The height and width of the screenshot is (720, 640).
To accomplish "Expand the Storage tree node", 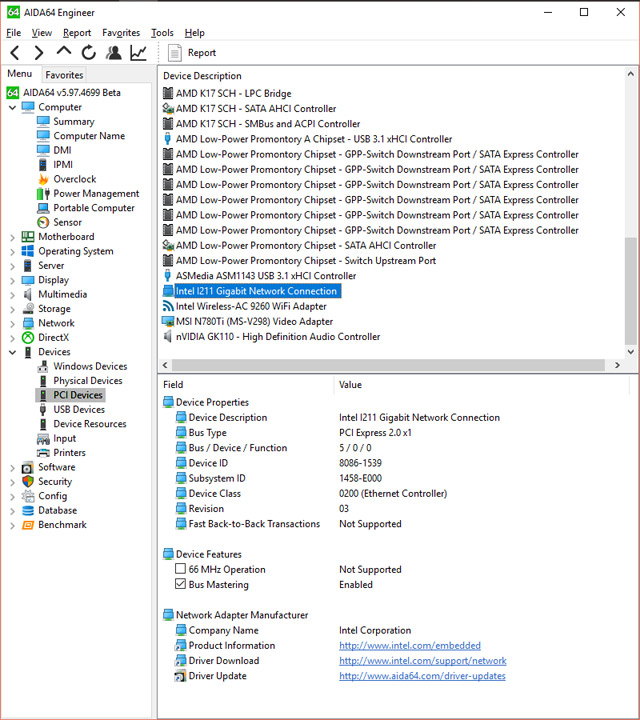I will coord(12,309).
